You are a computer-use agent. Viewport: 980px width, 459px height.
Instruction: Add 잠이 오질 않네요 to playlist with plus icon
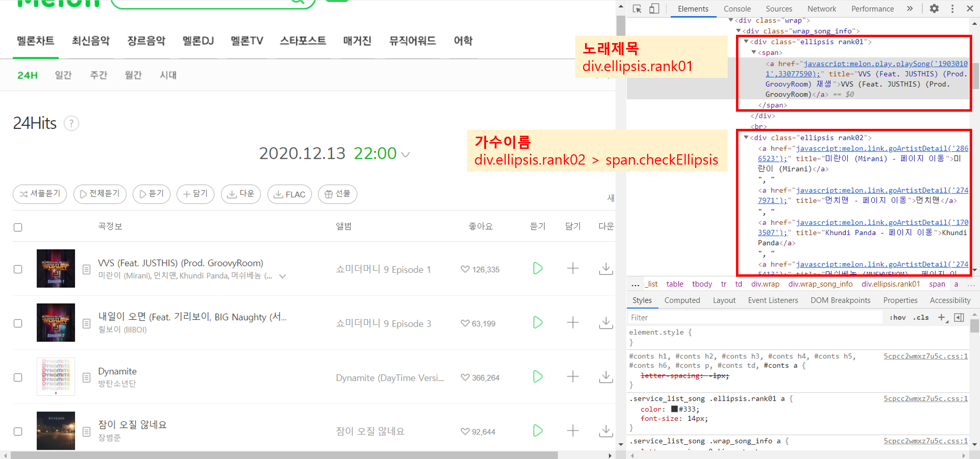coord(573,431)
